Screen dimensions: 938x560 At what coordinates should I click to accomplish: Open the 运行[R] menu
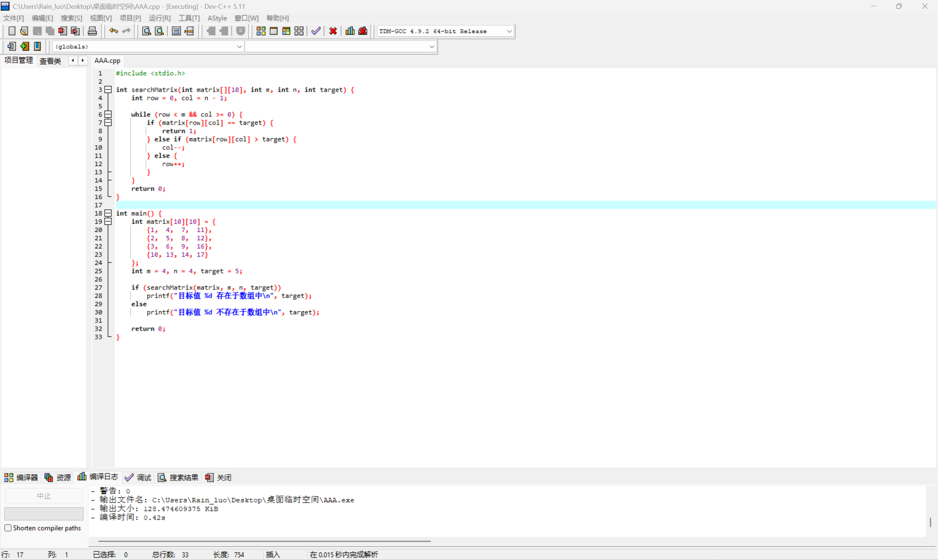pos(159,18)
